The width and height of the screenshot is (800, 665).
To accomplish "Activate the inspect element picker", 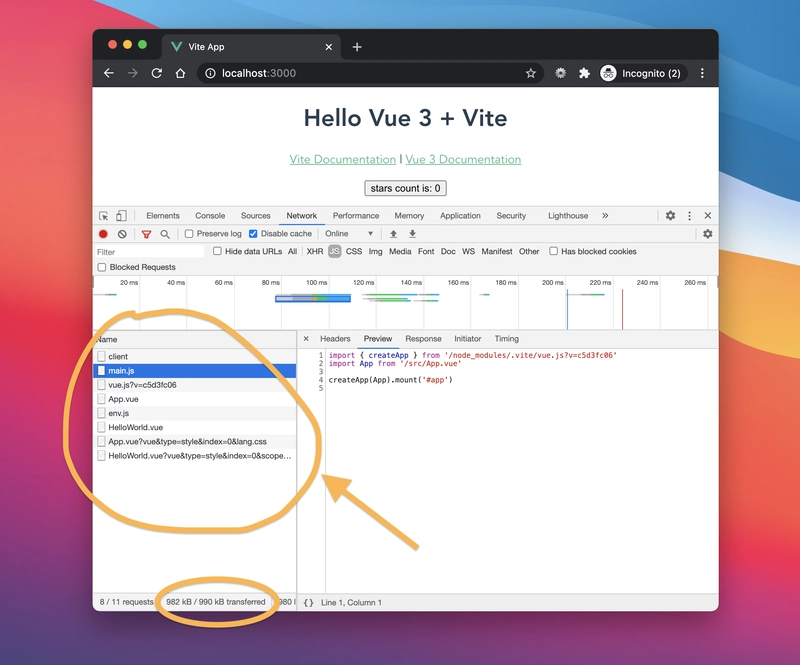I will pyautogui.click(x=104, y=216).
